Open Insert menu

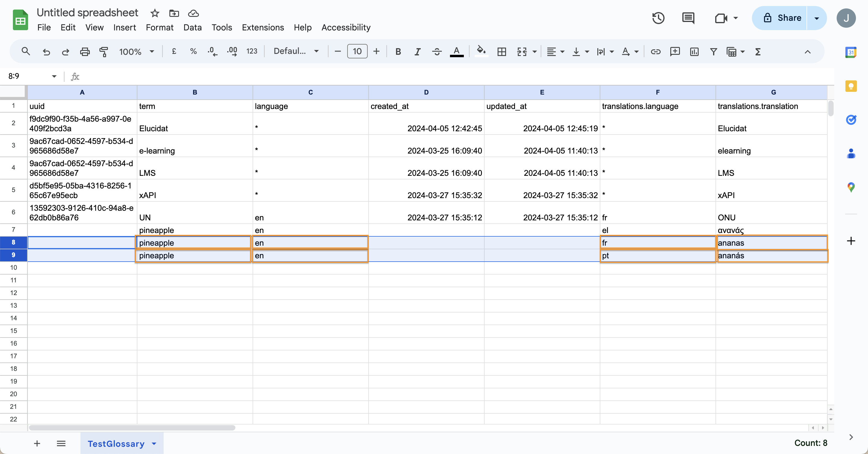(x=125, y=27)
